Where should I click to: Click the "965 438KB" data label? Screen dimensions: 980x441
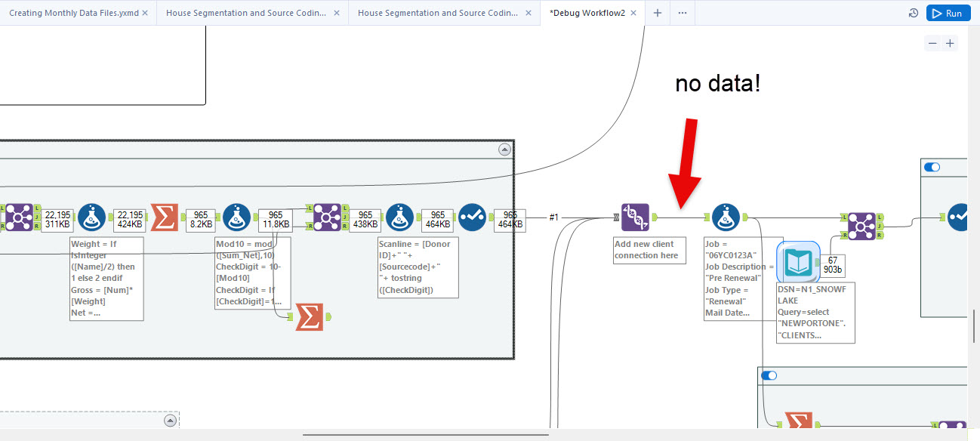[365, 220]
